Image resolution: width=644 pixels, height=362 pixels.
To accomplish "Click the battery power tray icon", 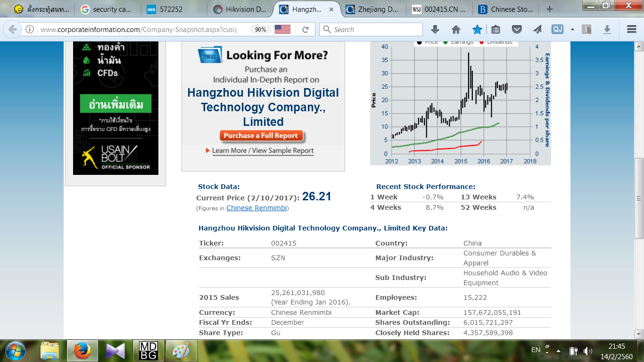I will click(x=573, y=351).
